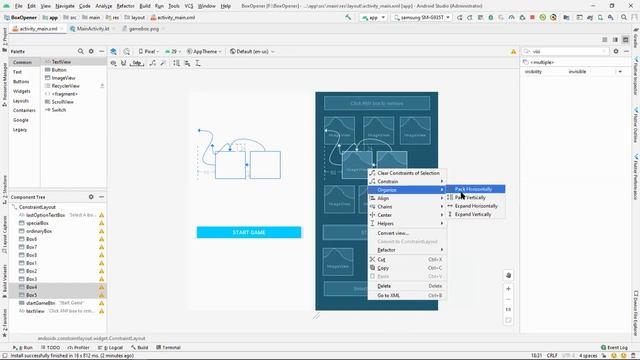Toggle the autoconnect magnet icon
640x360 pixels.
pyautogui.click(x=123, y=63)
